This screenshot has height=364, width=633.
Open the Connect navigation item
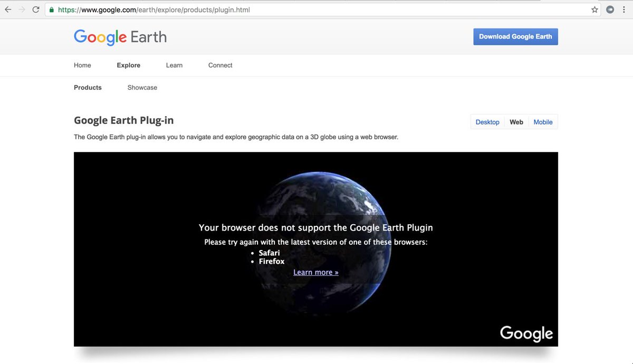click(x=220, y=65)
